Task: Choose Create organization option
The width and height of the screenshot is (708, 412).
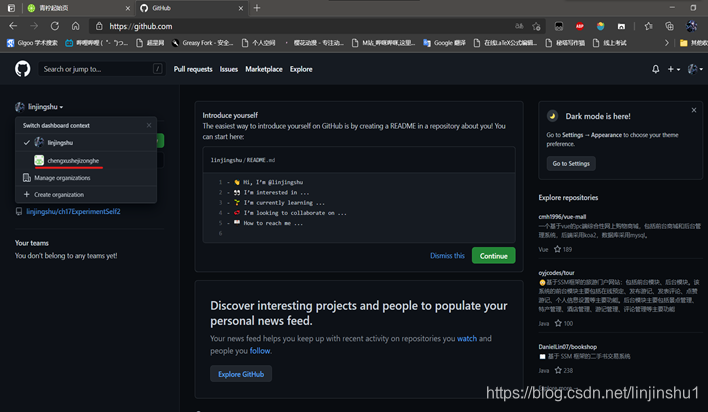Action: 86,194
